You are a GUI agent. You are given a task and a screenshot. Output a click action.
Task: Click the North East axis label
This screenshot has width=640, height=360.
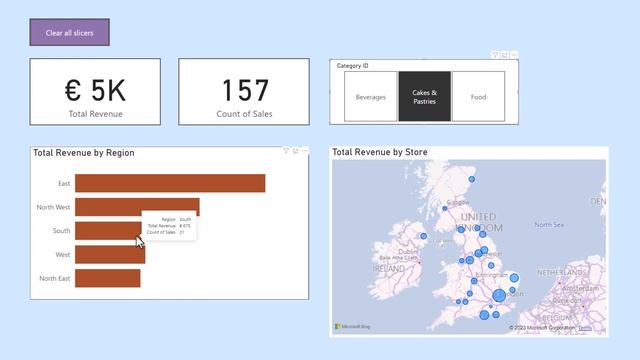tap(55, 278)
